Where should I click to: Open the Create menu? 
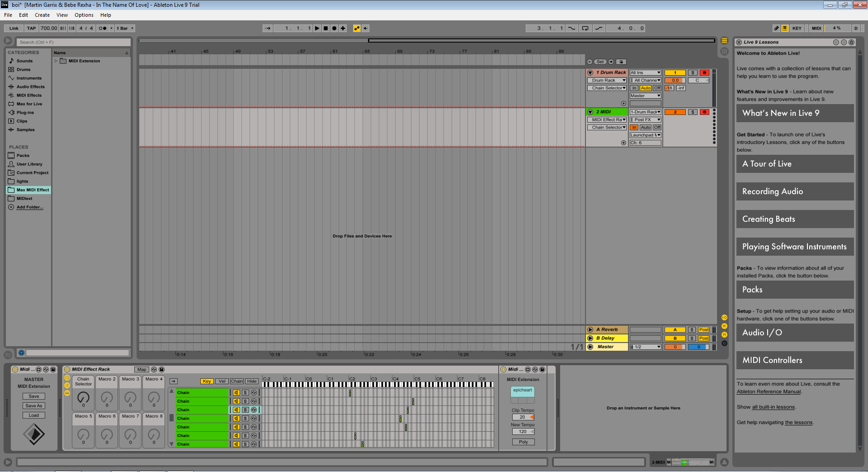(x=42, y=15)
